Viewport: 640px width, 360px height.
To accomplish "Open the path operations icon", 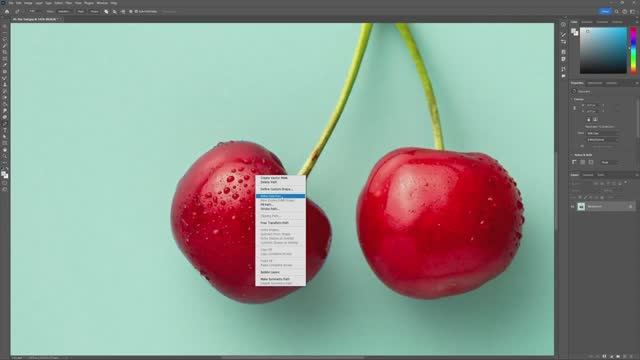I will 106,11.
